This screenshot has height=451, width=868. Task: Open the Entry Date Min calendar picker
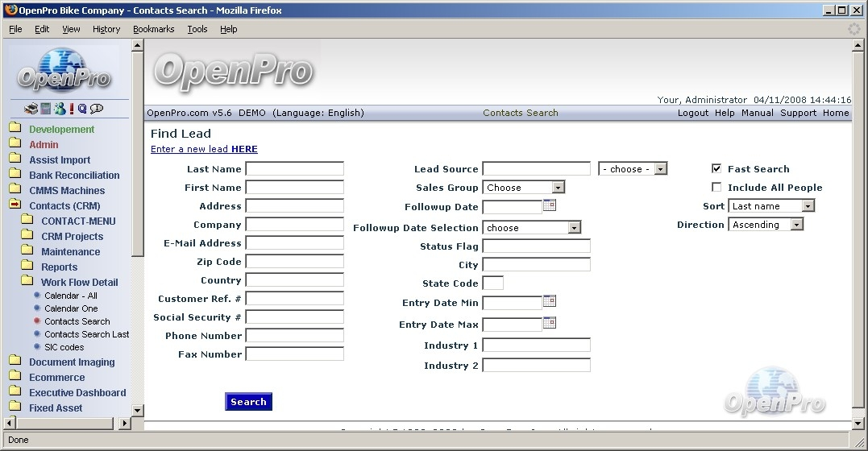(550, 301)
